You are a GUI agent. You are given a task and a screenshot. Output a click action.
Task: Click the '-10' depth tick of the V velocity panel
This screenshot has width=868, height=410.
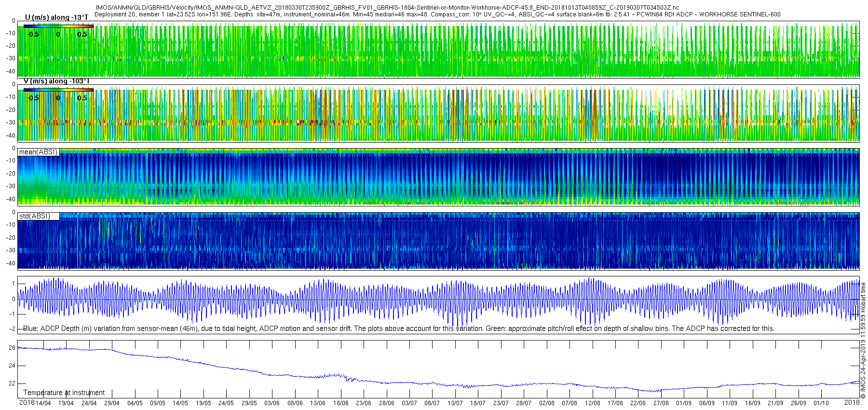pyautogui.click(x=10, y=97)
